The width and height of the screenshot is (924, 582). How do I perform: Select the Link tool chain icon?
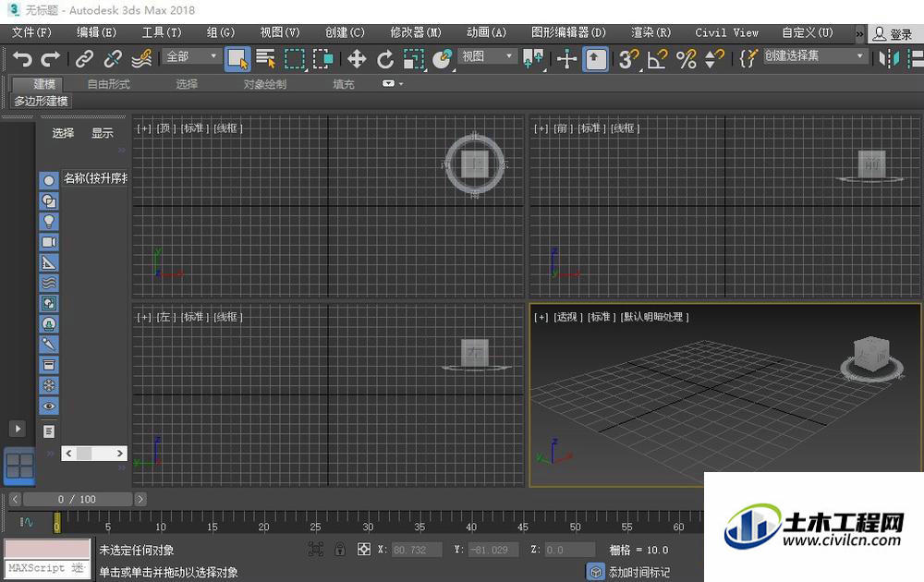(x=84, y=59)
